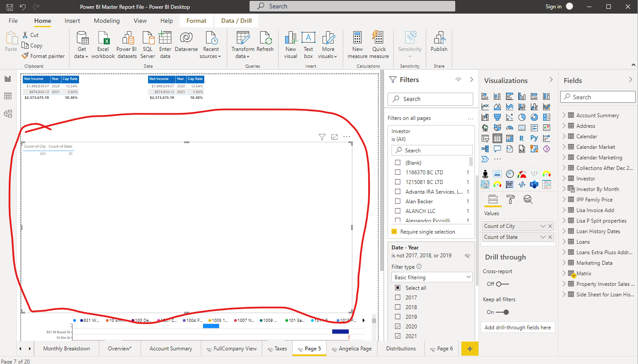The image size is (638, 364).
Task: Choose the line chart visualization
Action: [x=485, y=107]
